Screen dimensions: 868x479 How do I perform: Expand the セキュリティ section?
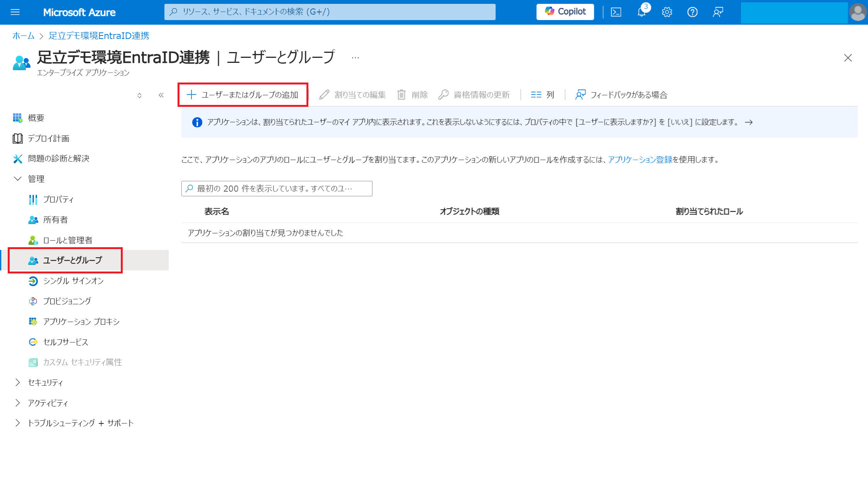tap(18, 383)
